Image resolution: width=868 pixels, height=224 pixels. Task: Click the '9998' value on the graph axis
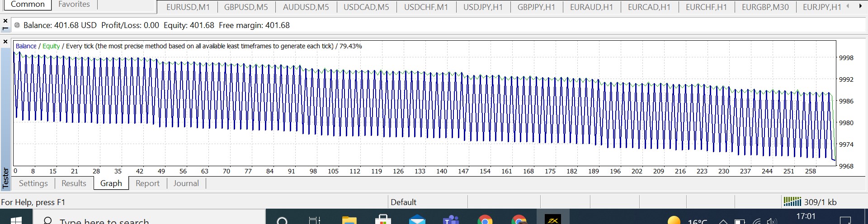pyautogui.click(x=846, y=58)
